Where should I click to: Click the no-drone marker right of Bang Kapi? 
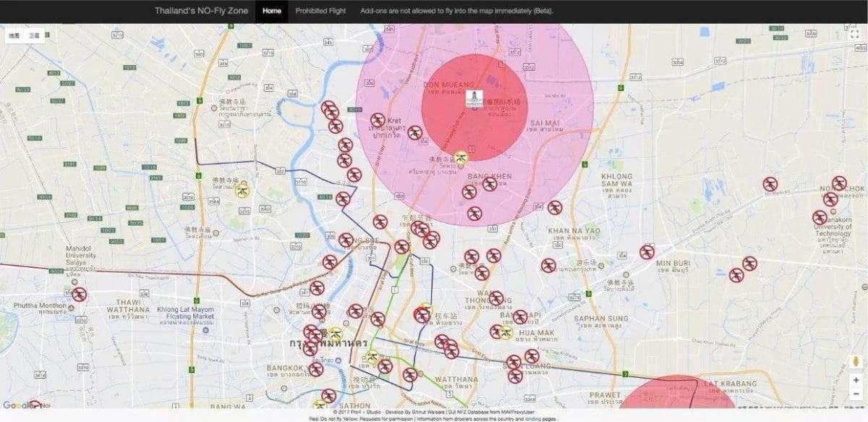pyautogui.click(x=520, y=316)
